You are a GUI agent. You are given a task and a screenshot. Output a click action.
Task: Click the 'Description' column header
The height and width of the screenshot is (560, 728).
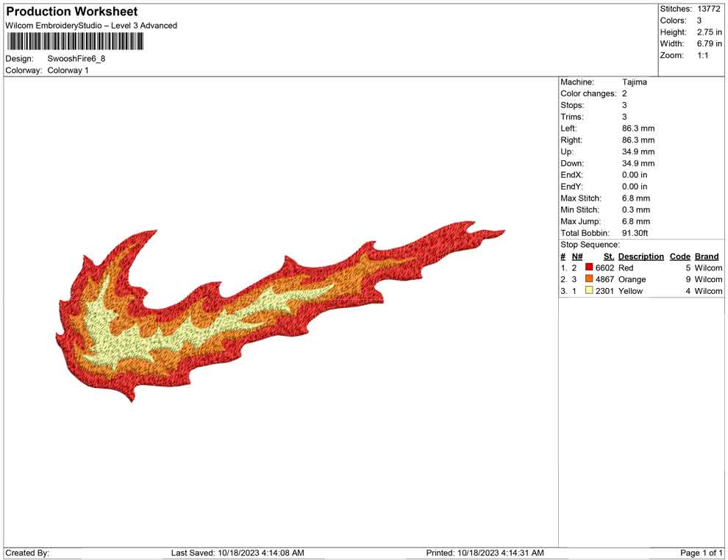click(640, 256)
